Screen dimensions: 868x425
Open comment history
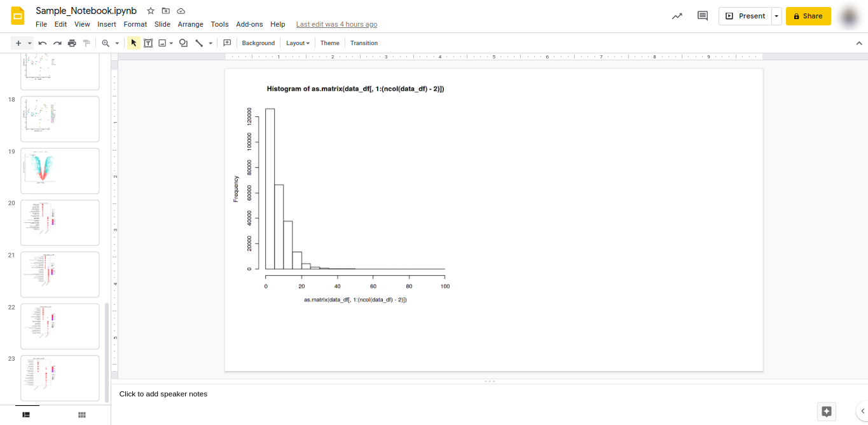pyautogui.click(x=702, y=15)
